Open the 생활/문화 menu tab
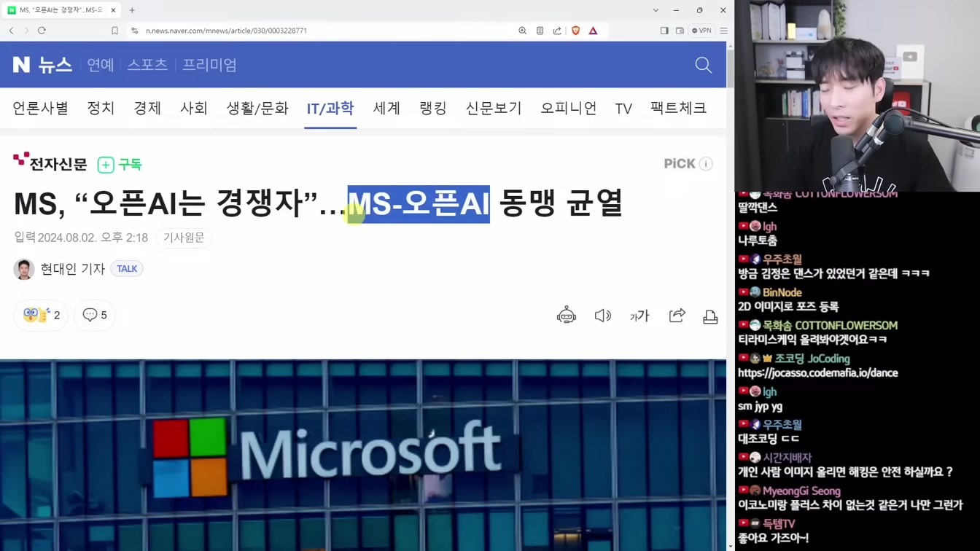Viewport: 980px width, 551px height. pos(257,108)
